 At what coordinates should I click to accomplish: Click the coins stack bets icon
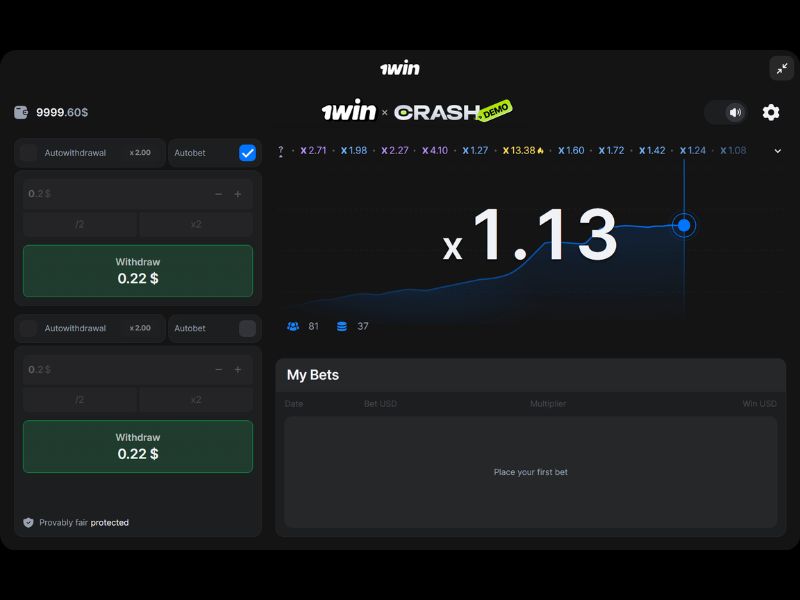[x=342, y=326]
